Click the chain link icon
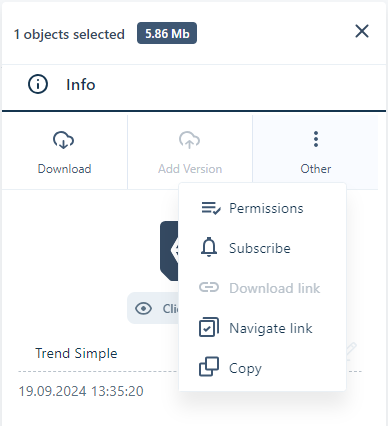Image resolution: width=388 pixels, height=426 pixels. point(209,287)
